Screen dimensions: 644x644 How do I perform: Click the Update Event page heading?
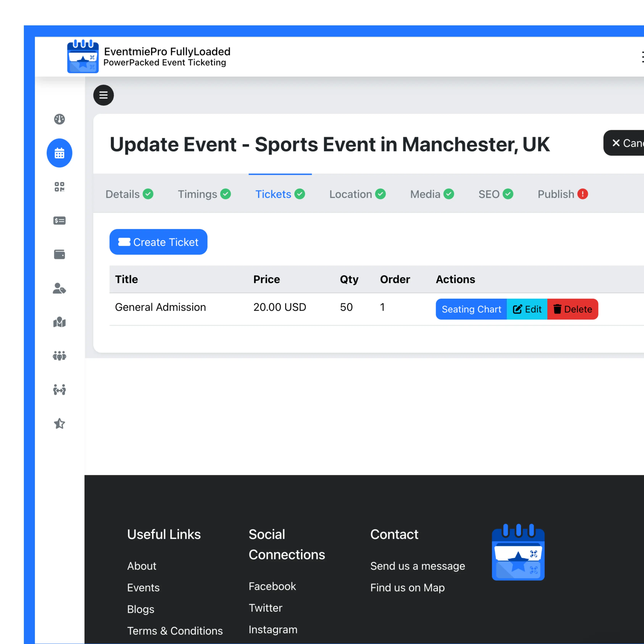pyautogui.click(x=330, y=145)
